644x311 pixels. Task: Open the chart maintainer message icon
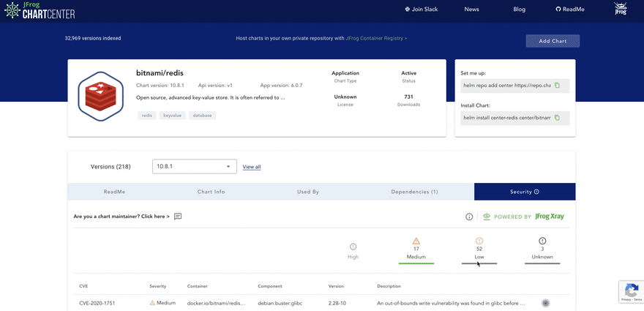tap(178, 217)
